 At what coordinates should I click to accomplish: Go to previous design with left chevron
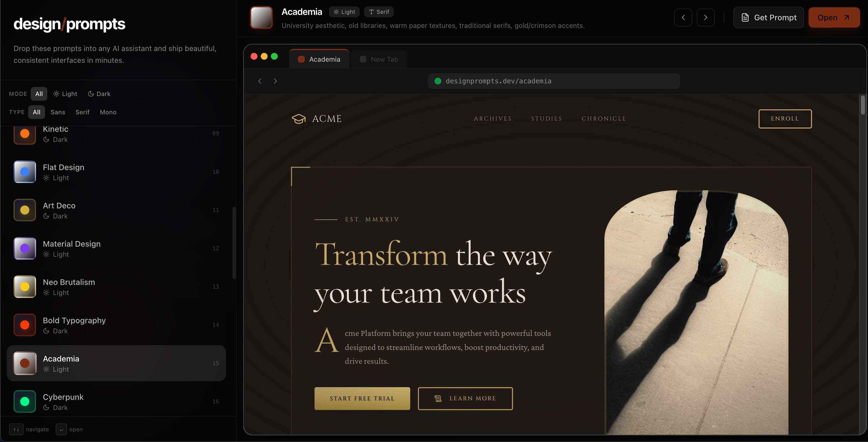pos(683,17)
